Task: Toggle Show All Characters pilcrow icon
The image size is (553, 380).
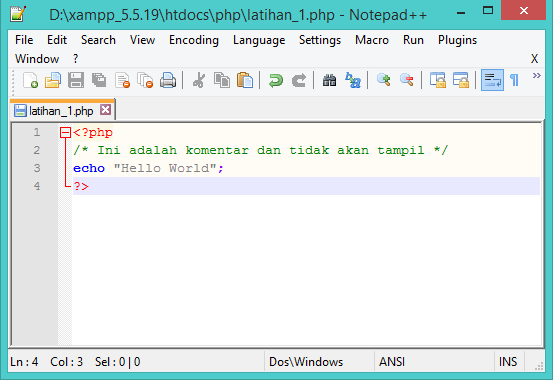Action: pos(515,80)
